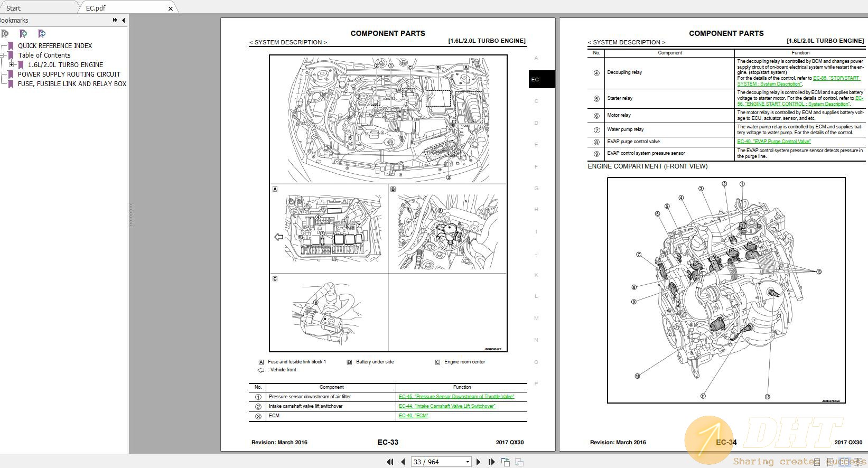Click engine front view diagram on EC-34
868x468 pixels.
726,290
